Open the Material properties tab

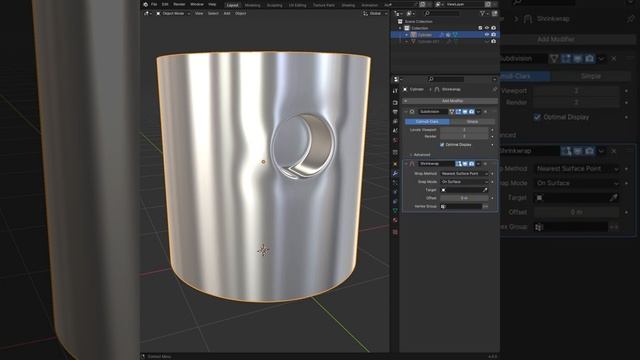tap(395, 220)
